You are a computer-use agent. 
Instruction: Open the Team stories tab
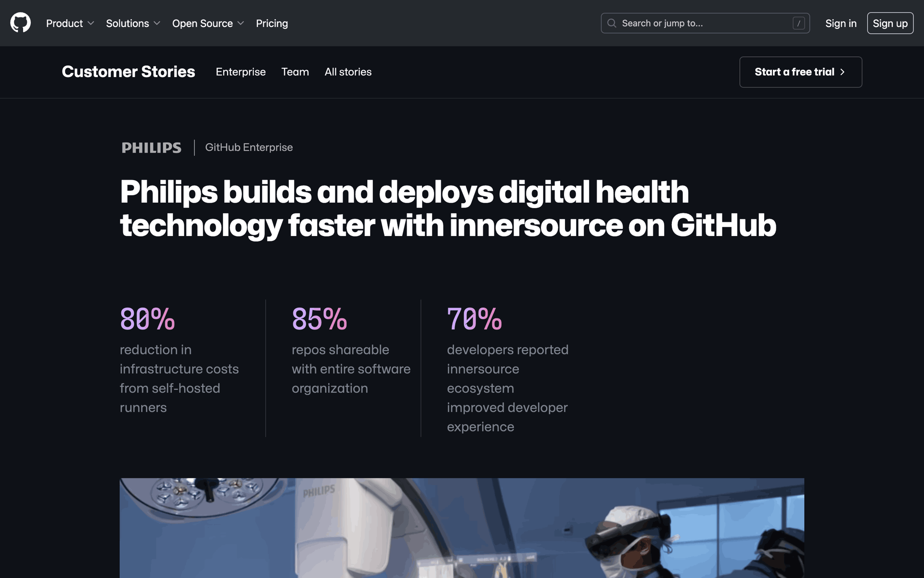coord(295,72)
